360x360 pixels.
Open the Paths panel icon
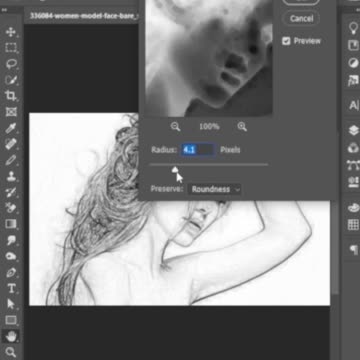pos(353,165)
